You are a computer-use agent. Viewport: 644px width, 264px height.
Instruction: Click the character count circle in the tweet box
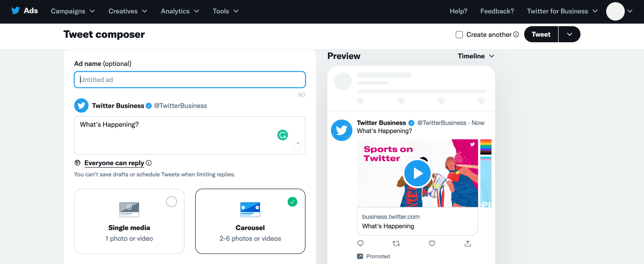click(297, 147)
